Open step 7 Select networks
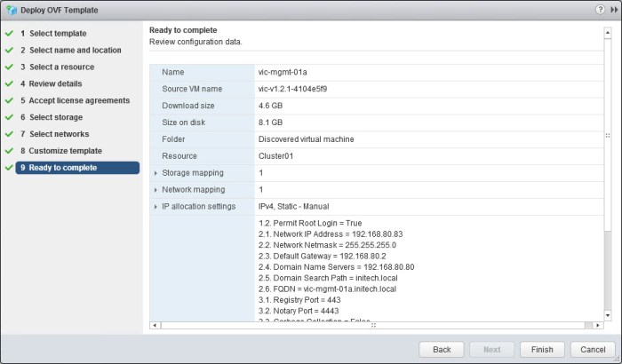 coord(59,134)
